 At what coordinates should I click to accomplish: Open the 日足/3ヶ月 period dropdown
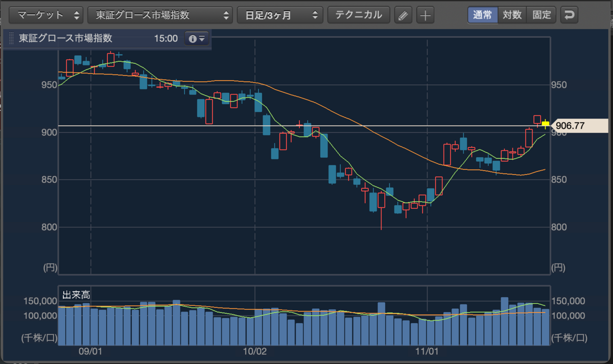pyautogui.click(x=280, y=15)
